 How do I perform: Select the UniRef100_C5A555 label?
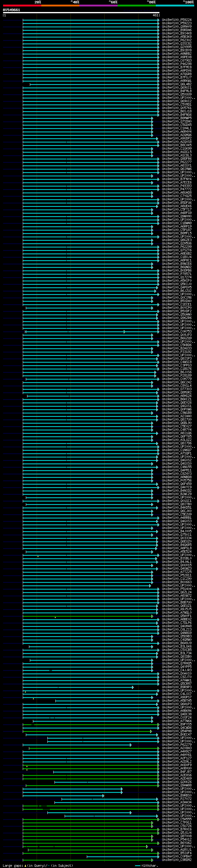[177, 819]
